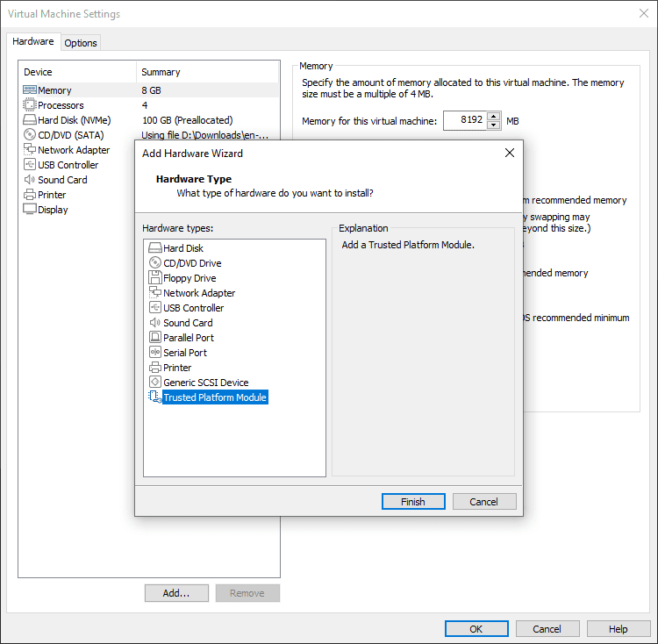The image size is (658, 644).
Task: Click the Memory device icon
Action: (29, 89)
